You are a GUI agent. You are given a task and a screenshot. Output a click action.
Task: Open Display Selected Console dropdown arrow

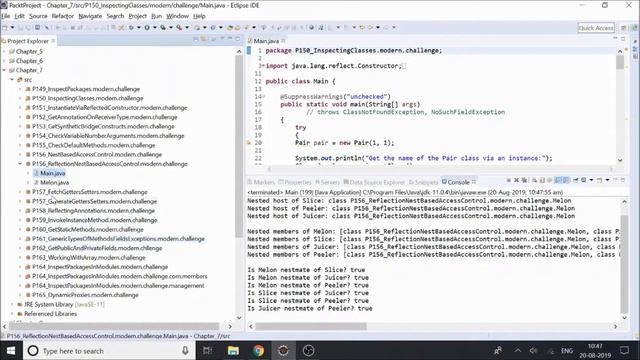click(591, 180)
